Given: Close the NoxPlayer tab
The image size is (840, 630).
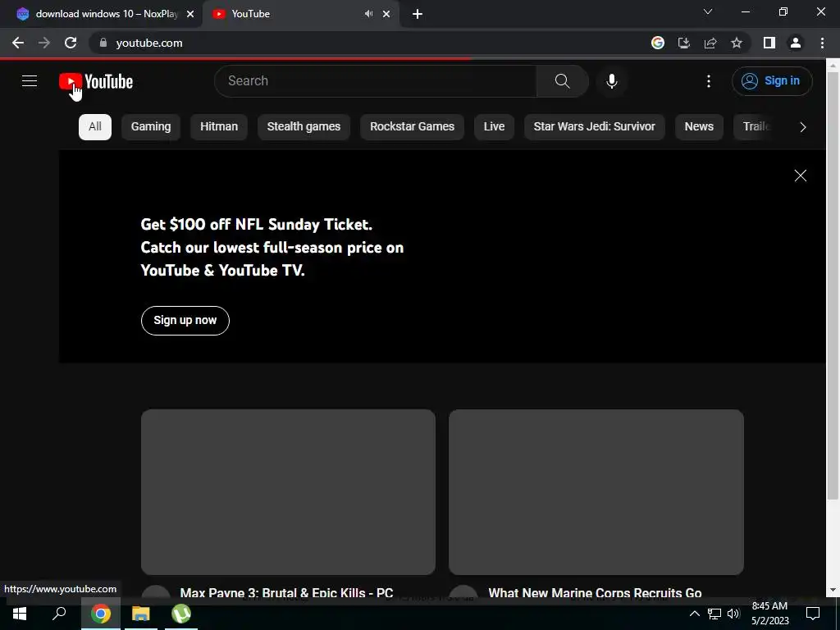Looking at the screenshot, I should (x=190, y=15).
